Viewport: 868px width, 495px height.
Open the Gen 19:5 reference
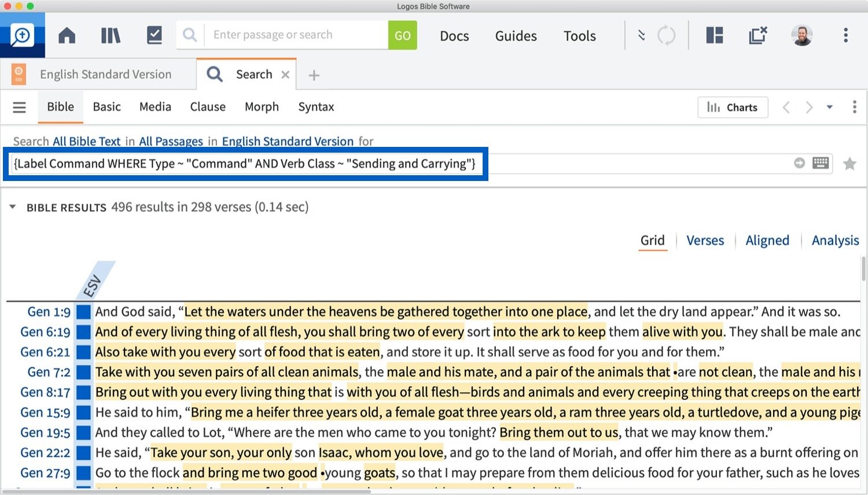[45, 433]
